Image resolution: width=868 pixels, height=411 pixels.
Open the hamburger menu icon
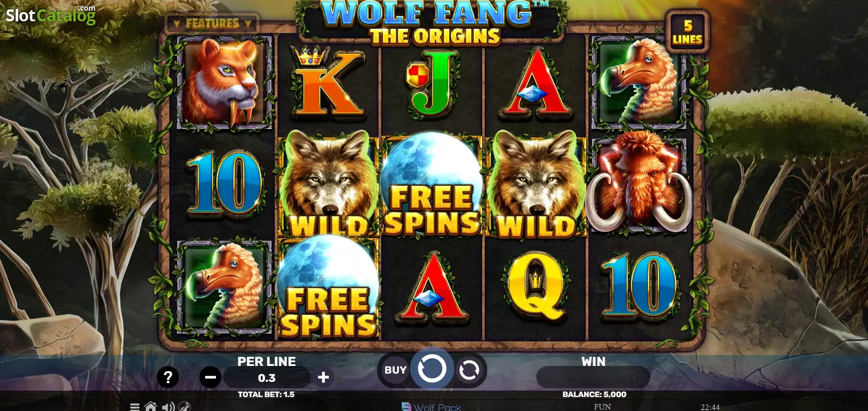pyautogui.click(x=135, y=407)
